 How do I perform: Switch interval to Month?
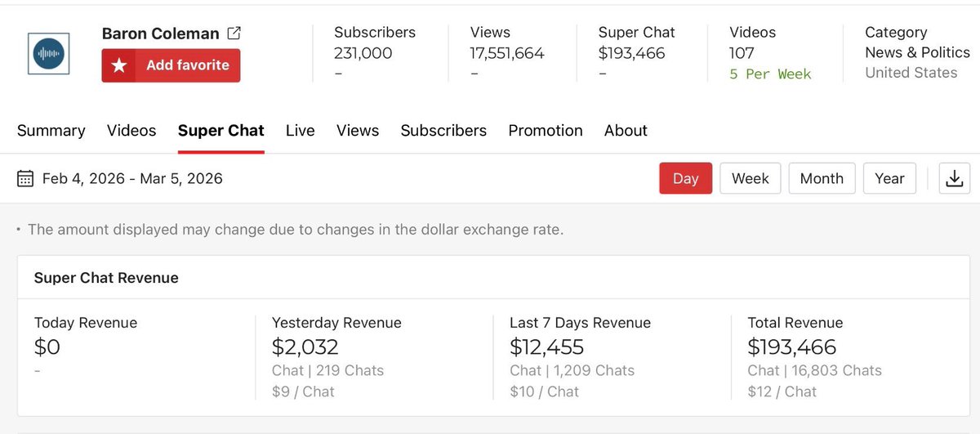(x=822, y=178)
